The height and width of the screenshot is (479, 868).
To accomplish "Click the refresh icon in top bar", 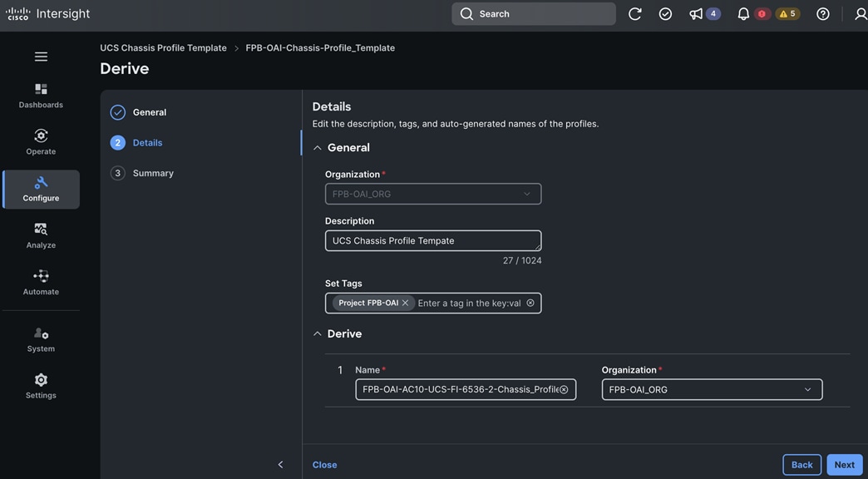I will [635, 14].
